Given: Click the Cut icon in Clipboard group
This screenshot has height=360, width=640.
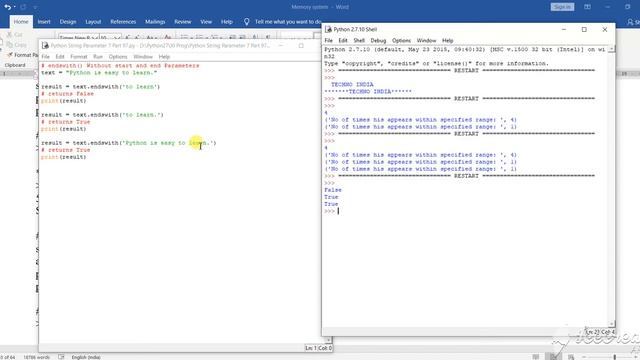Looking at the screenshot, I should pyautogui.click(x=9, y=35).
